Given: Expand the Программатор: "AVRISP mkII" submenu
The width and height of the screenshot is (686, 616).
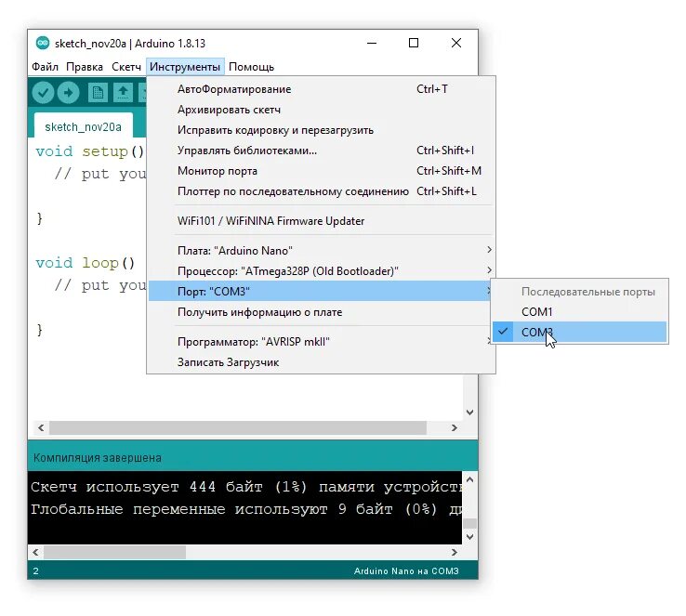Looking at the screenshot, I should tap(322, 342).
